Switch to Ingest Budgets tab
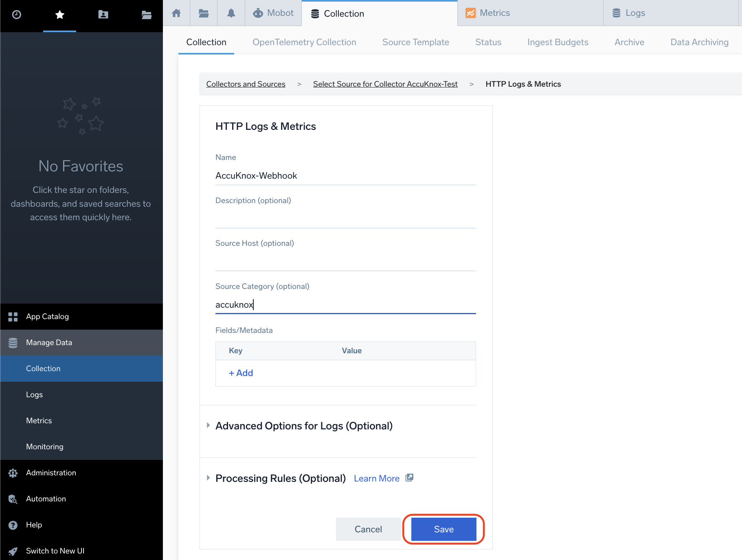The height and width of the screenshot is (560, 742). (x=558, y=42)
